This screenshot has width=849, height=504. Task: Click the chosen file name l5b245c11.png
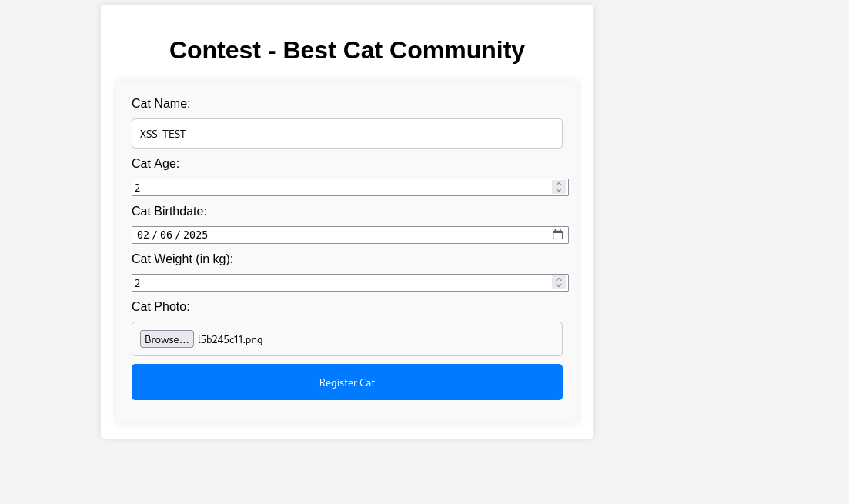pyautogui.click(x=230, y=340)
